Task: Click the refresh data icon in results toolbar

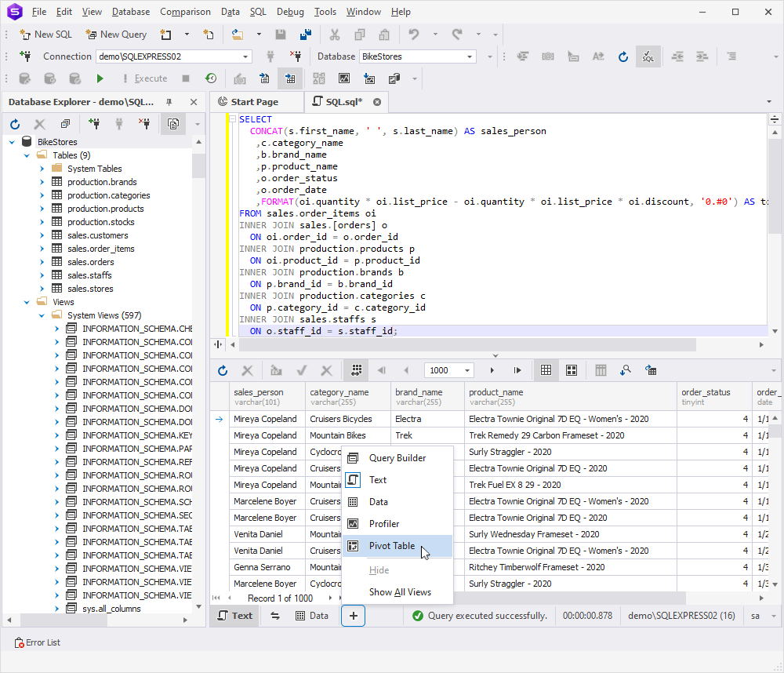Action: click(x=223, y=370)
